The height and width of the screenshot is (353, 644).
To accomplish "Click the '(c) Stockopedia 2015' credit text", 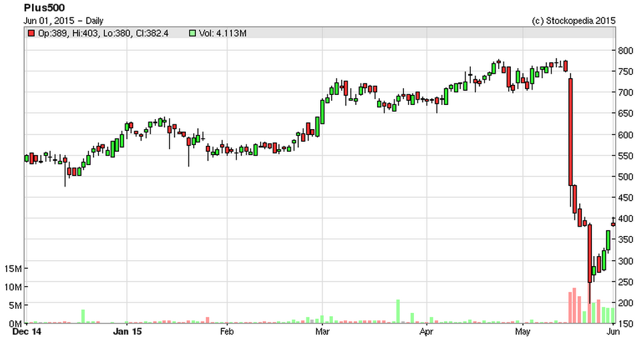I will pos(573,21).
